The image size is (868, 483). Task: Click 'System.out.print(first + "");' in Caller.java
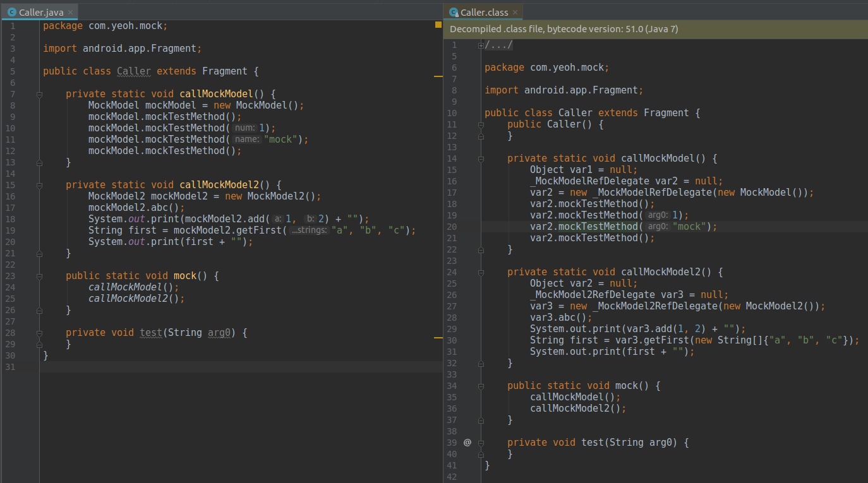171,242
